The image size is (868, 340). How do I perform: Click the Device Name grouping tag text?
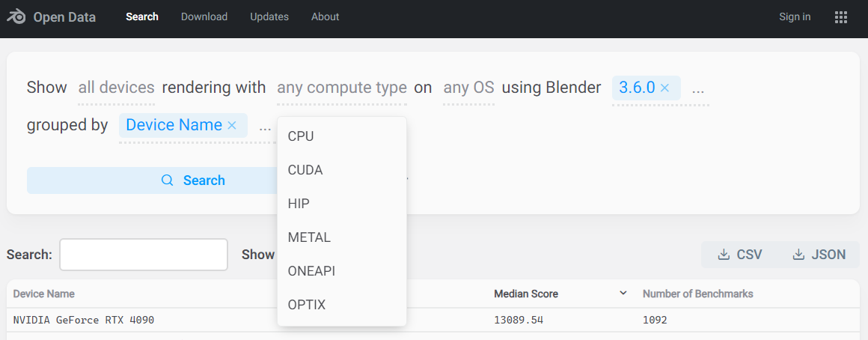[x=174, y=125]
